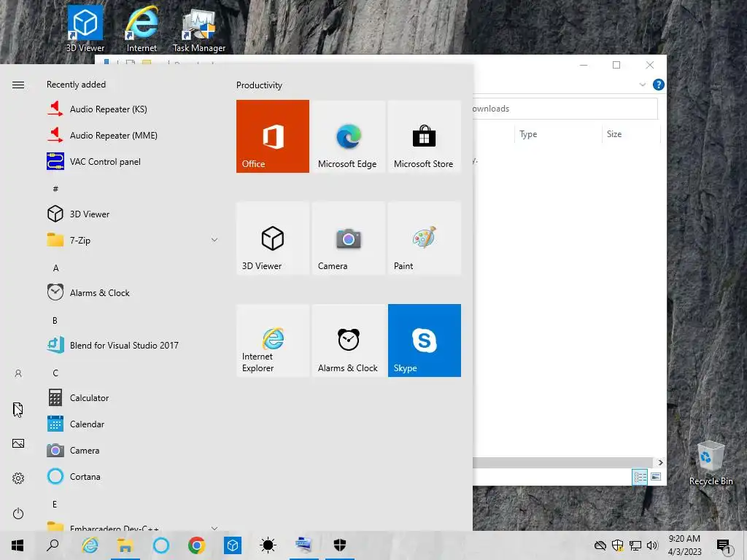Open the notification center icon
Screen dimensions: 747x560
[x=723, y=545]
